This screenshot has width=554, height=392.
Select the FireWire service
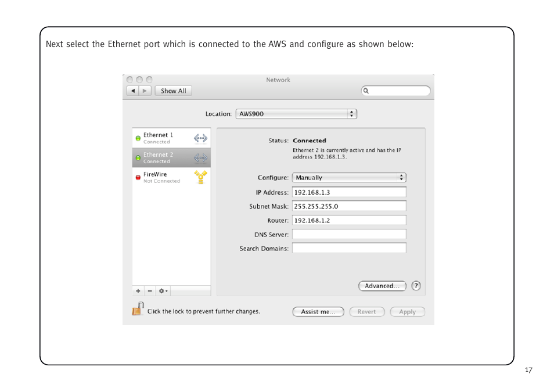pos(171,177)
